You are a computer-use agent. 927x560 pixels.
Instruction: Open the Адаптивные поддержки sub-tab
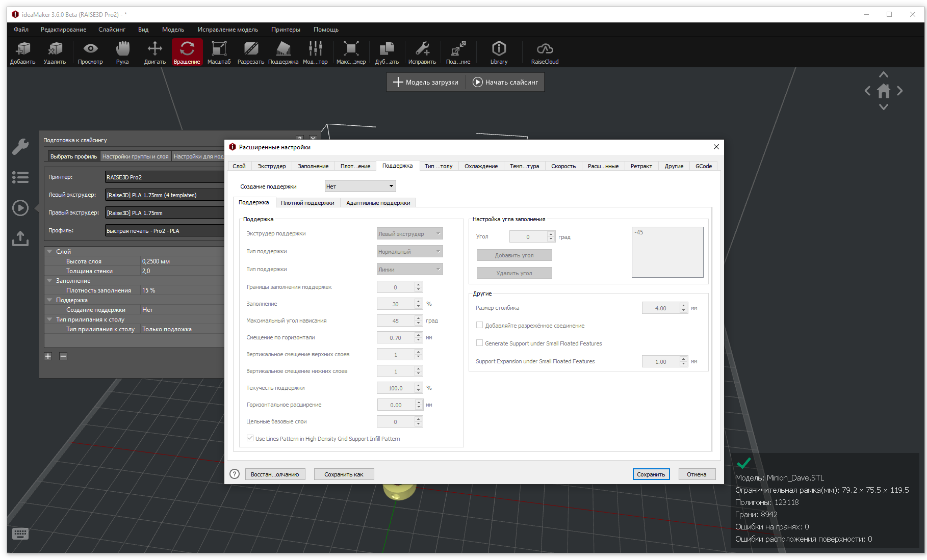[x=378, y=203]
